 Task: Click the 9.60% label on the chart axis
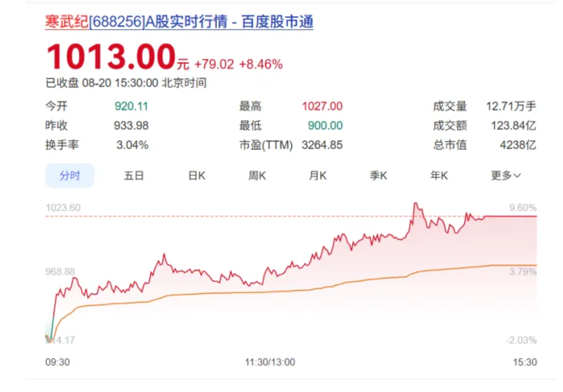[523, 208]
